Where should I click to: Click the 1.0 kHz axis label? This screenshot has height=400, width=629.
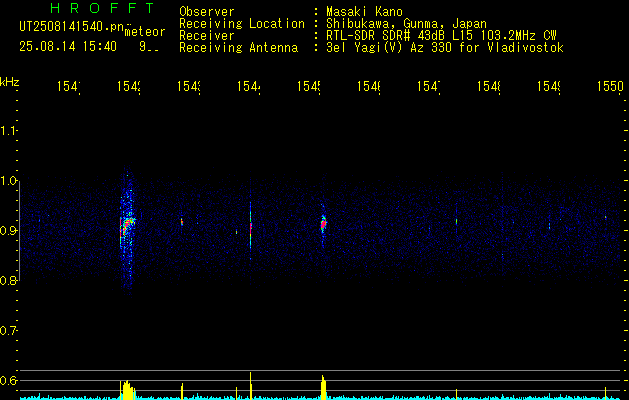point(8,181)
